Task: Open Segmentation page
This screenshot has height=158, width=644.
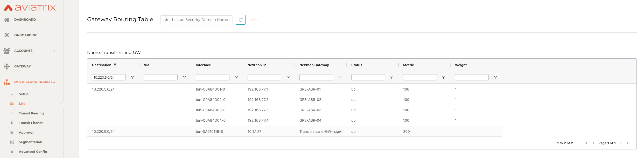Action: click(x=31, y=142)
